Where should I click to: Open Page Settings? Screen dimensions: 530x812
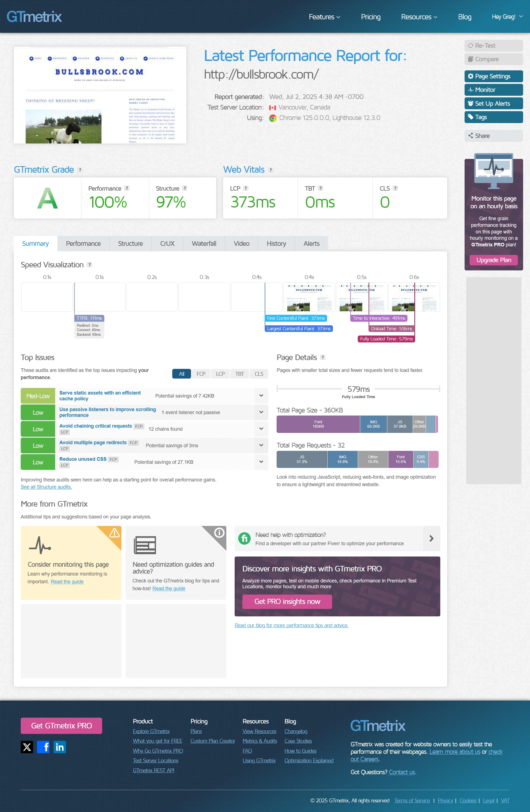click(x=494, y=76)
